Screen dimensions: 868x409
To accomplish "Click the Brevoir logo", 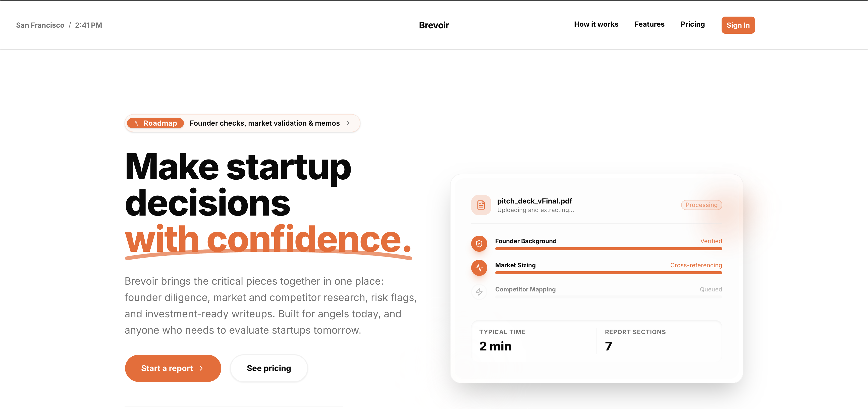I will (x=434, y=25).
